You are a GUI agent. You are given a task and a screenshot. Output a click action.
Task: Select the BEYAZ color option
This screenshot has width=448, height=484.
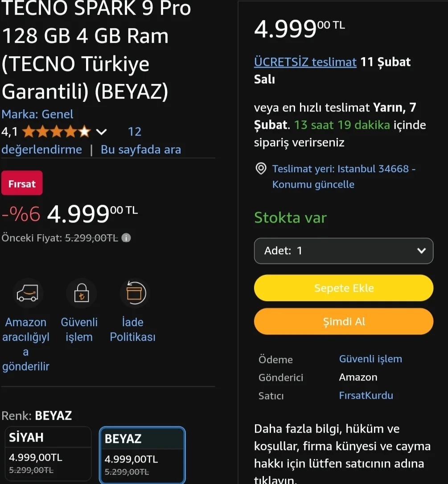(142, 455)
